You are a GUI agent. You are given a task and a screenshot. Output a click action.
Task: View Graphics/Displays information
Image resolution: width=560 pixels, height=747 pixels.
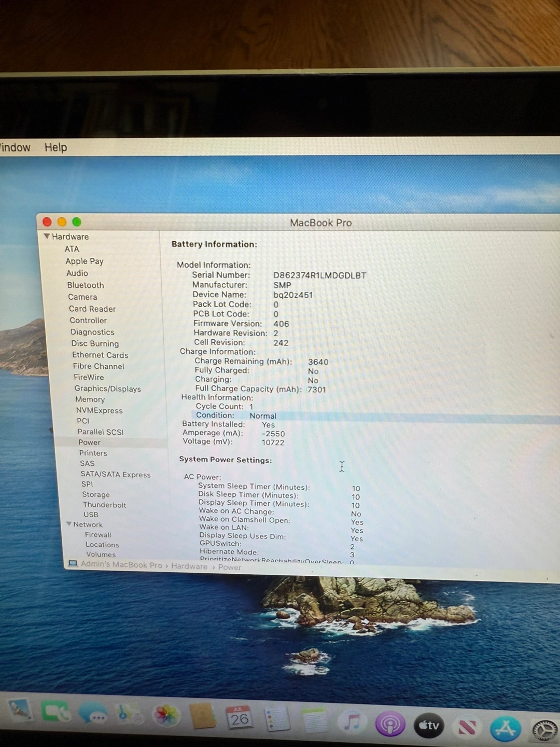[x=108, y=389]
